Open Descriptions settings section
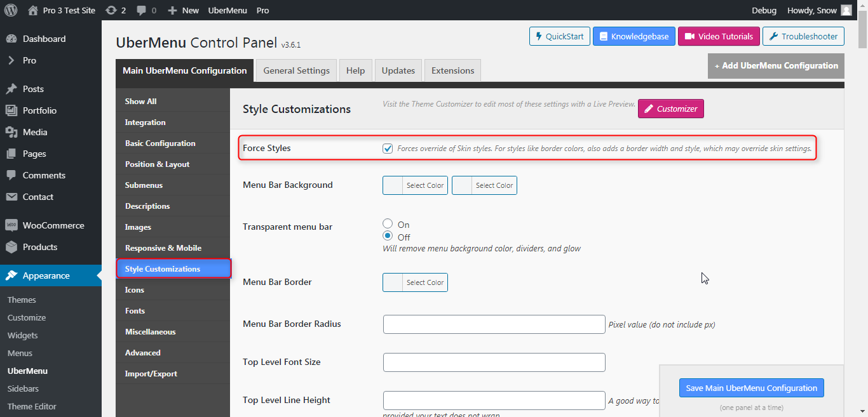The width and height of the screenshot is (868, 417). (173, 206)
